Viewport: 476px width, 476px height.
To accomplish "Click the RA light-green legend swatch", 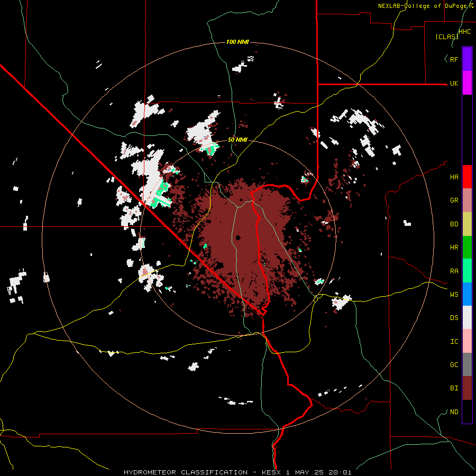I will (x=467, y=271).
